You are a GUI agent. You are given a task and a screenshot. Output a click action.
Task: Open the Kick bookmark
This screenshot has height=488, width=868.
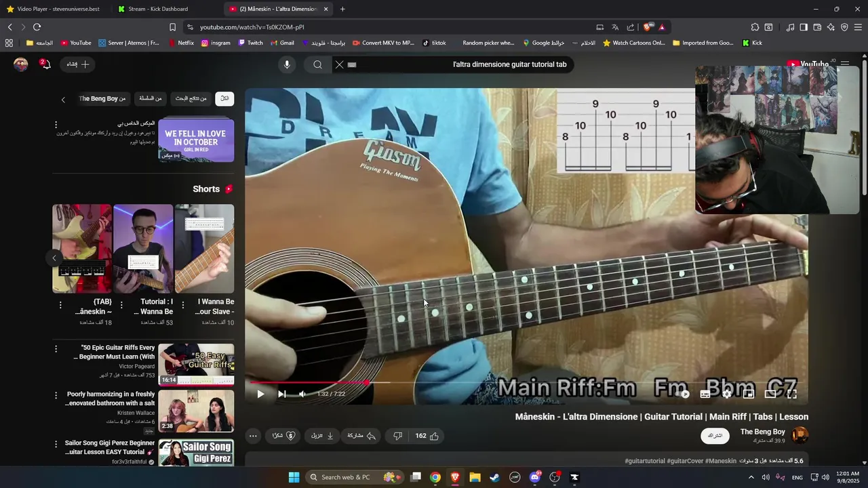coord(752,43)
